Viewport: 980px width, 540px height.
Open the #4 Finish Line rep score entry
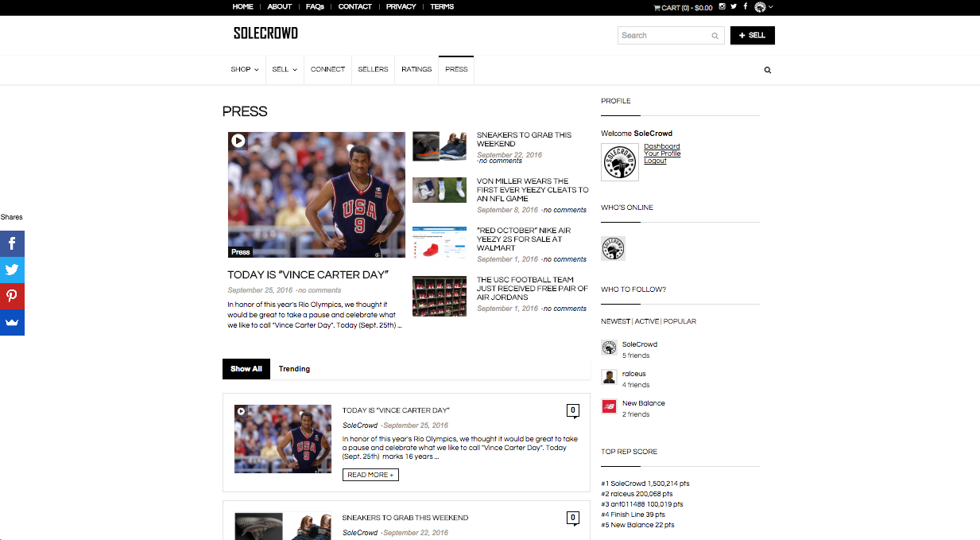point(633,515)
